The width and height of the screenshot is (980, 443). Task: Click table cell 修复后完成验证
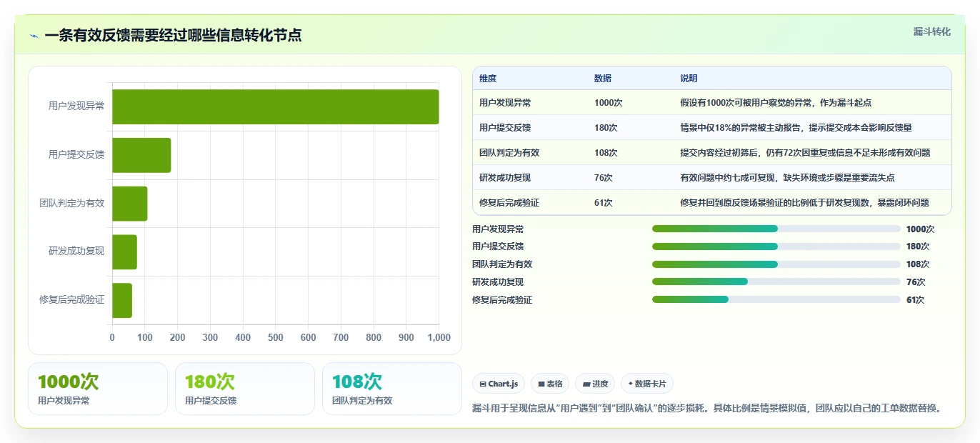pos(509,203)
